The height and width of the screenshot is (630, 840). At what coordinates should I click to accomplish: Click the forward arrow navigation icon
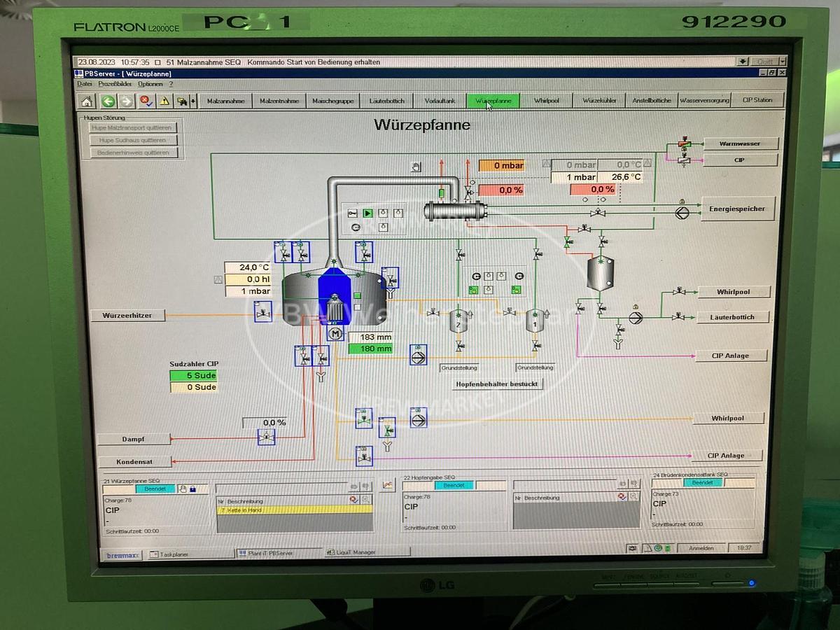coord(125,101)
